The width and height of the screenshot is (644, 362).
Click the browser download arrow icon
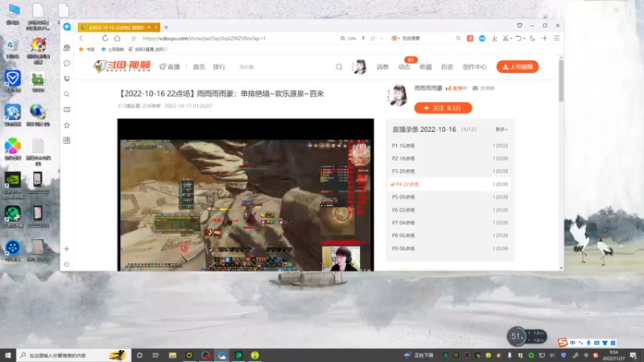pyautogui.click(x=494, y=38)
